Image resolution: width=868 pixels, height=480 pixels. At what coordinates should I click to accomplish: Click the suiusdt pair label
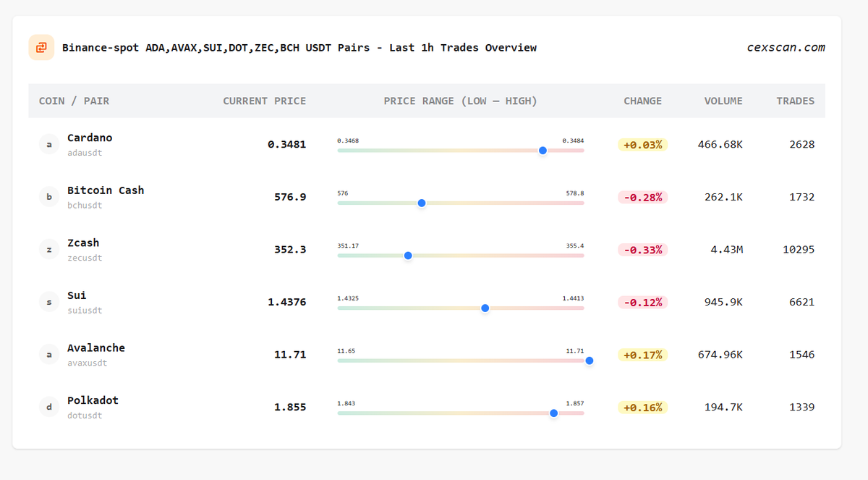(x=85, y=311)
